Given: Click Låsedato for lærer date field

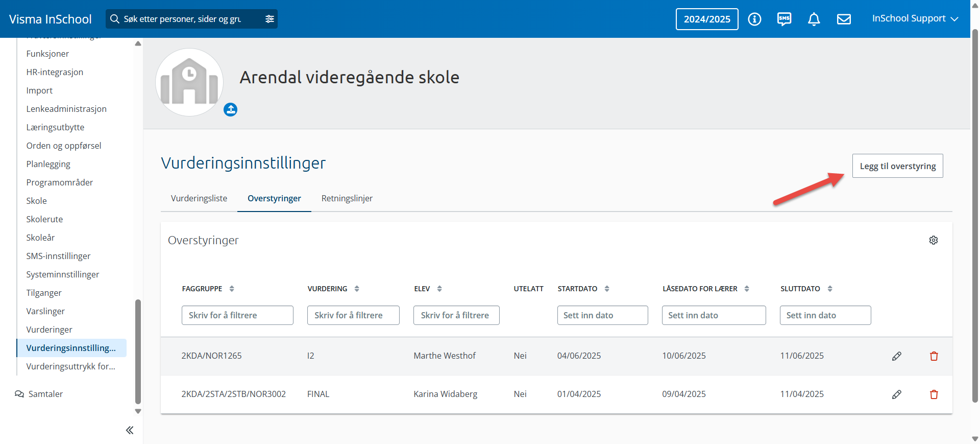Looking at the screenshot, I should (x=714, y=315).
